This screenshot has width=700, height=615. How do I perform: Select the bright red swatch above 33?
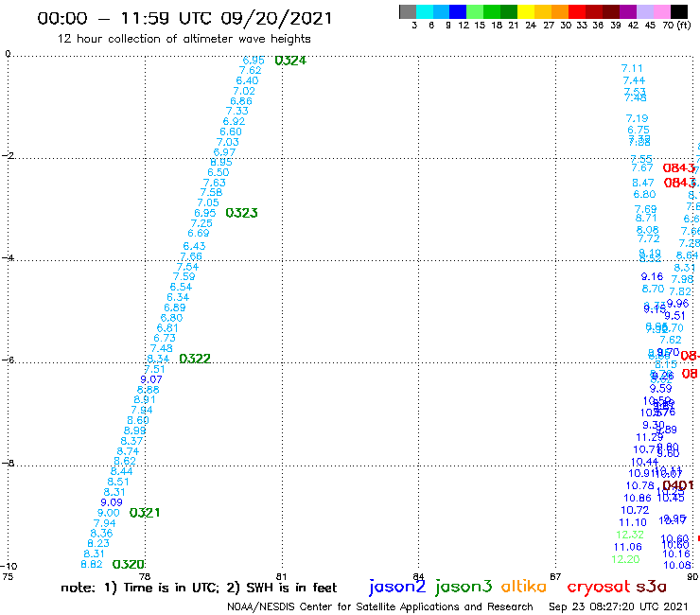[576, 12]
